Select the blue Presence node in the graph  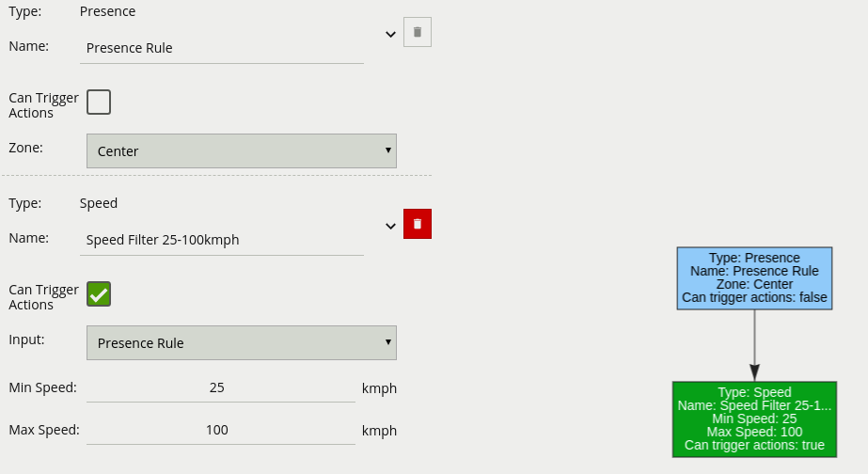click(754, 278)
